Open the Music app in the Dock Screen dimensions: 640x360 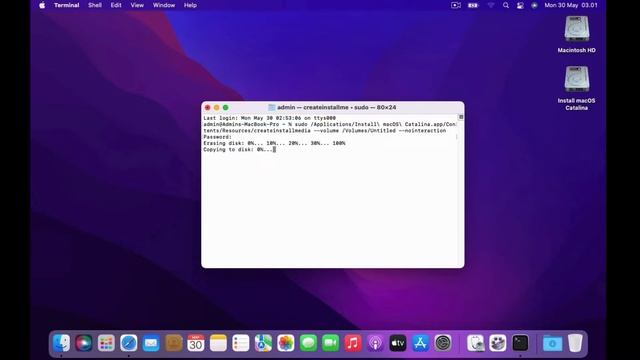pyautogui.click(x=353, y=343)
